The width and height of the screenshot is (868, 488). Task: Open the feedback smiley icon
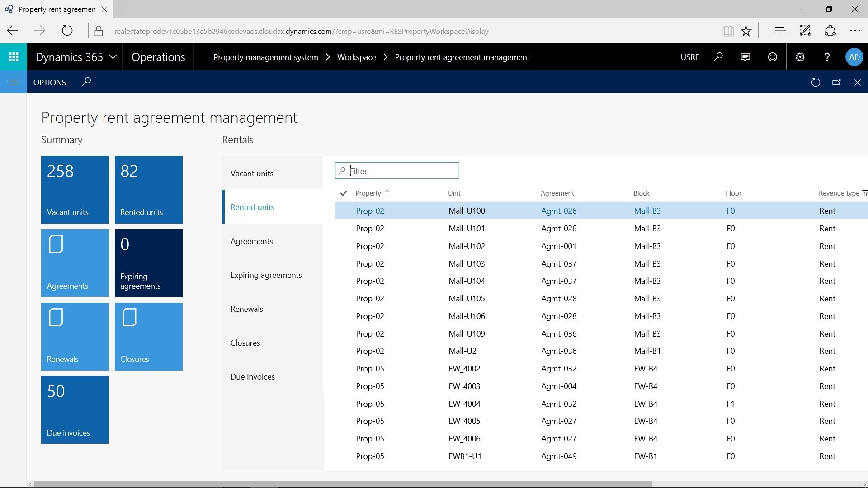point(772,57)
